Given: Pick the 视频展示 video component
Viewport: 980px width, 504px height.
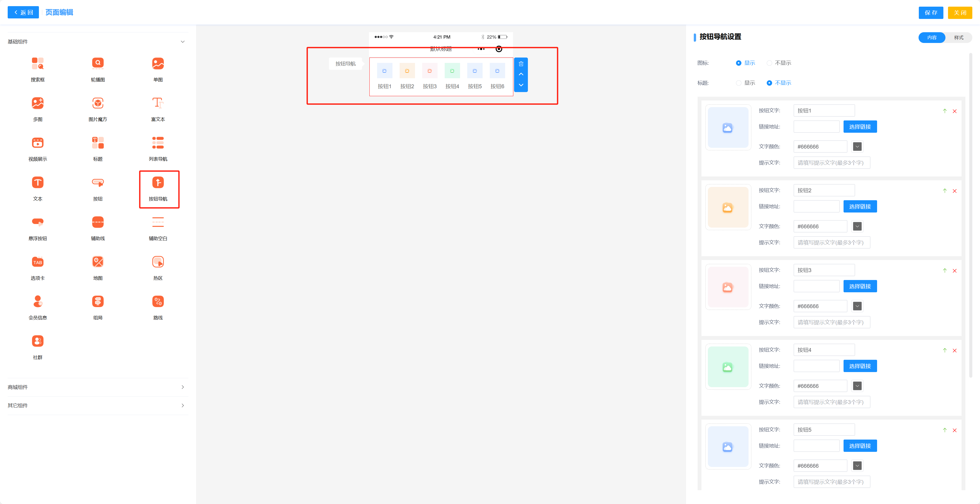Looking at the screenshot, I should 38,143.
